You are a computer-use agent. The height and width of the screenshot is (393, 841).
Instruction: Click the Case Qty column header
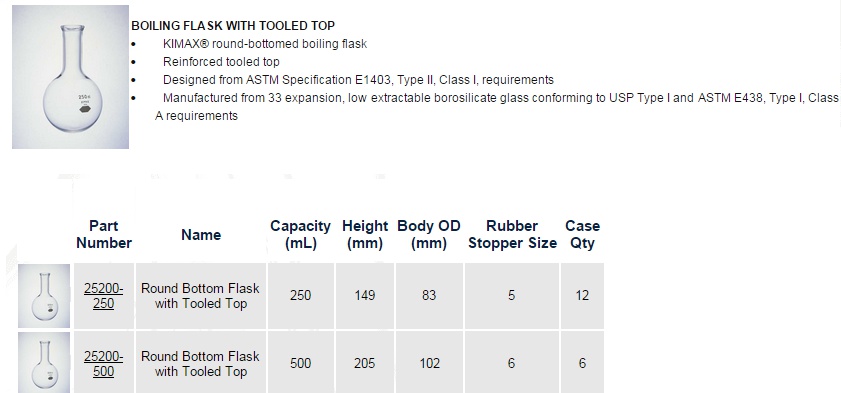point(582,234)
